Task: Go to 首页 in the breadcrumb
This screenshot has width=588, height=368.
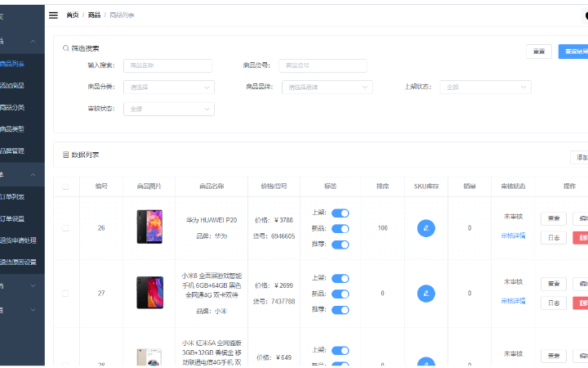Action: tap(73, 15)
